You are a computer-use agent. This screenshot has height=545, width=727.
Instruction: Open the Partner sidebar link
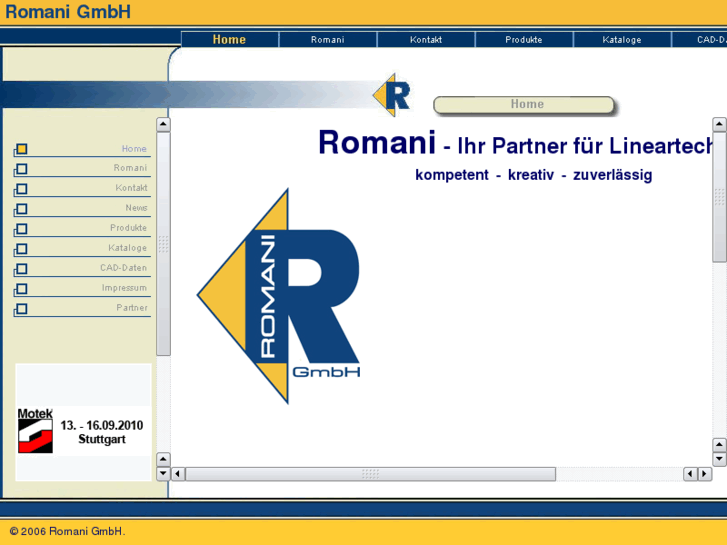(132, 308)
